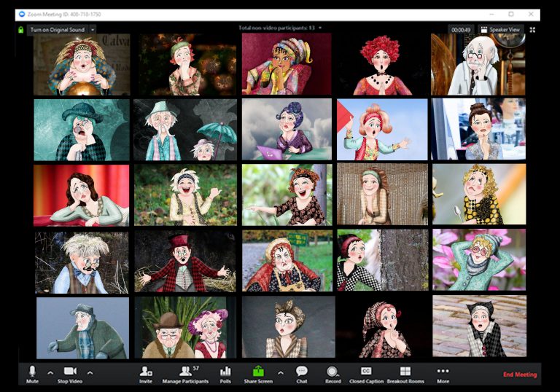Select man in red top hat video
This screenshot has height=392, width=560.
(x=185, y=261)
